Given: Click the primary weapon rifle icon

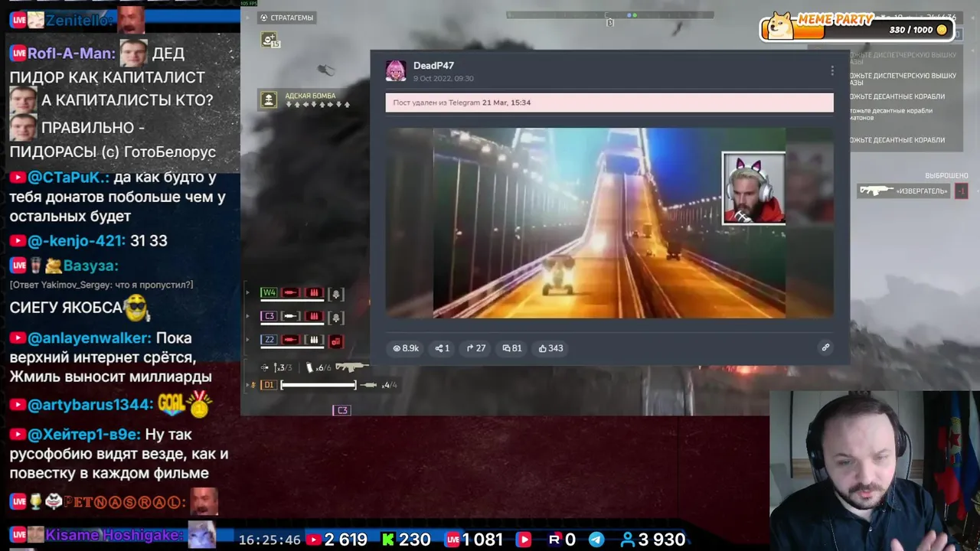Looking at the screenshot, I should (x=352, y=367).
